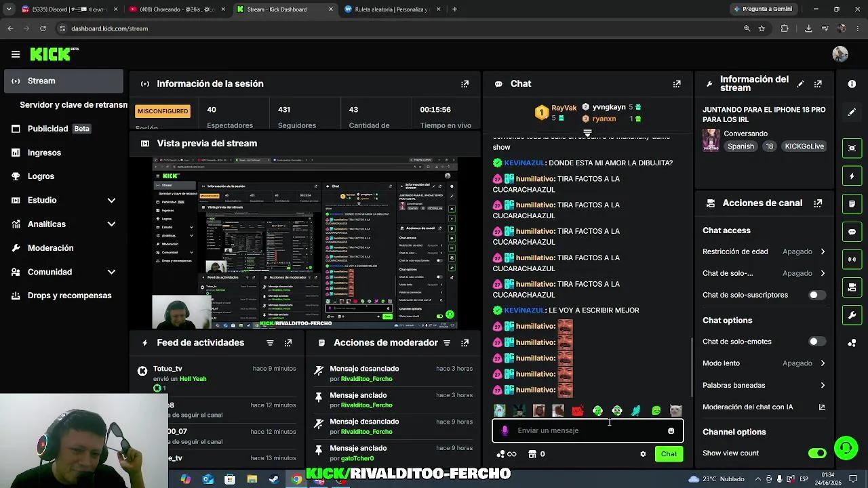
Task: Pop out the Acciones de moderador panel
Action: tap(465, 343)
